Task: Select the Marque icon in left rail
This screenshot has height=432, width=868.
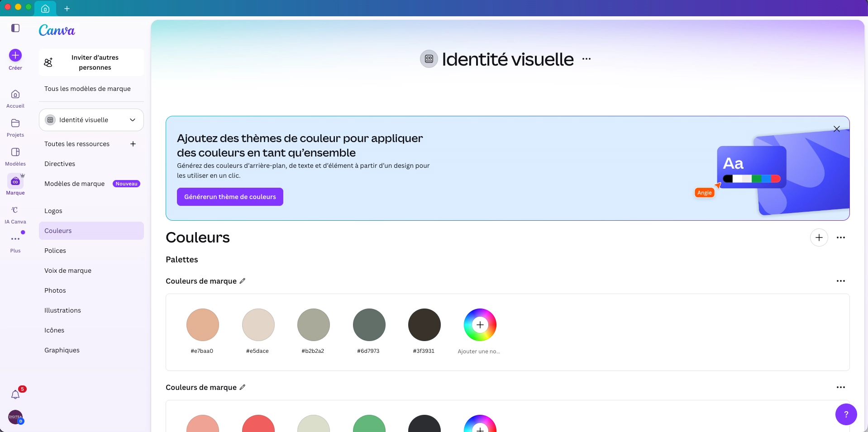Action: (15, 181)
